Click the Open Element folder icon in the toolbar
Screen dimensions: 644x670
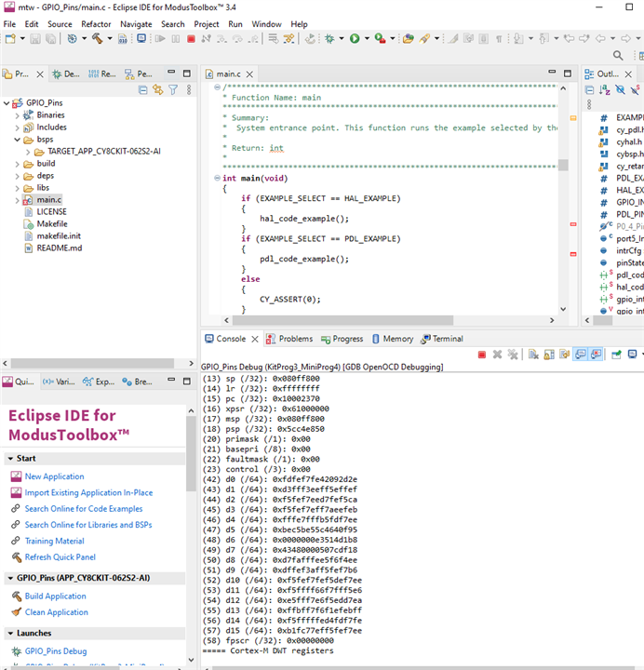409,39
